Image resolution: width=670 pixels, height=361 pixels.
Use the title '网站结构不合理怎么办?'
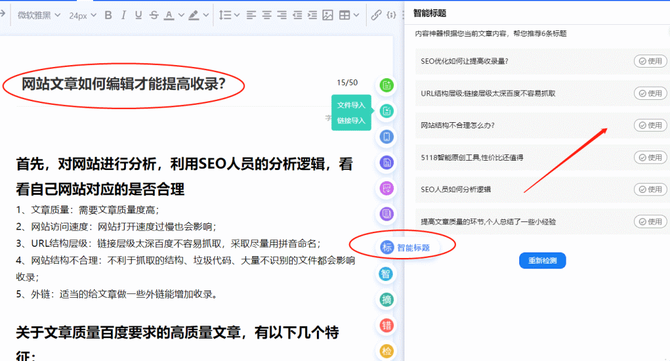pos(650,125)
